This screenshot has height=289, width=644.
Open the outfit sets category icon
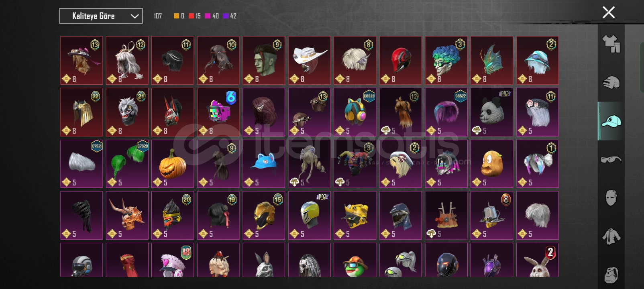(x=611, y=44)
